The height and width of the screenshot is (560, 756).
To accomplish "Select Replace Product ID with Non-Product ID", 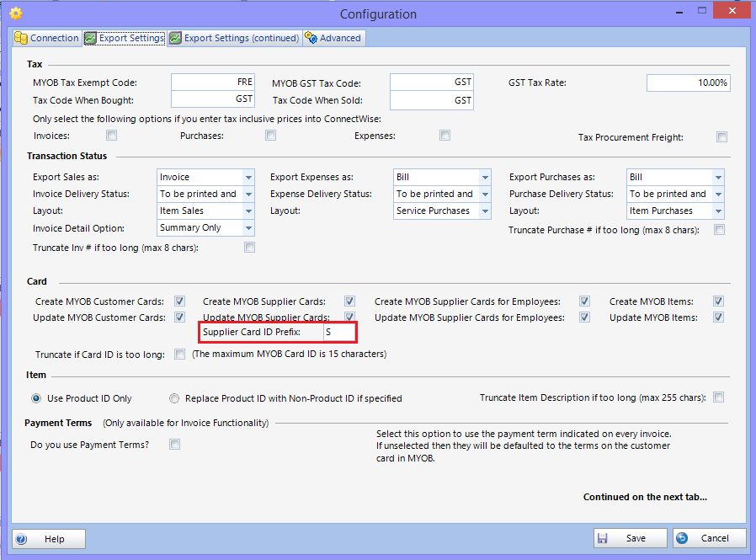I will [174, 398].
